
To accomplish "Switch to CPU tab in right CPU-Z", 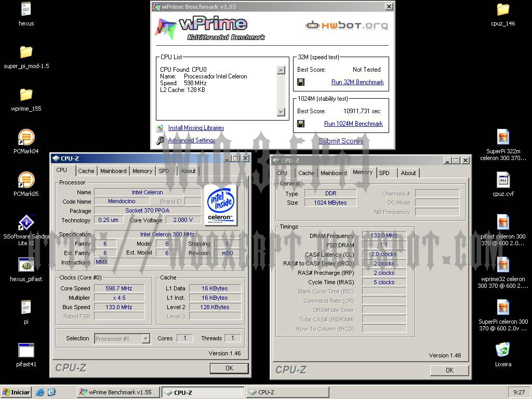I will click(282, 173).
